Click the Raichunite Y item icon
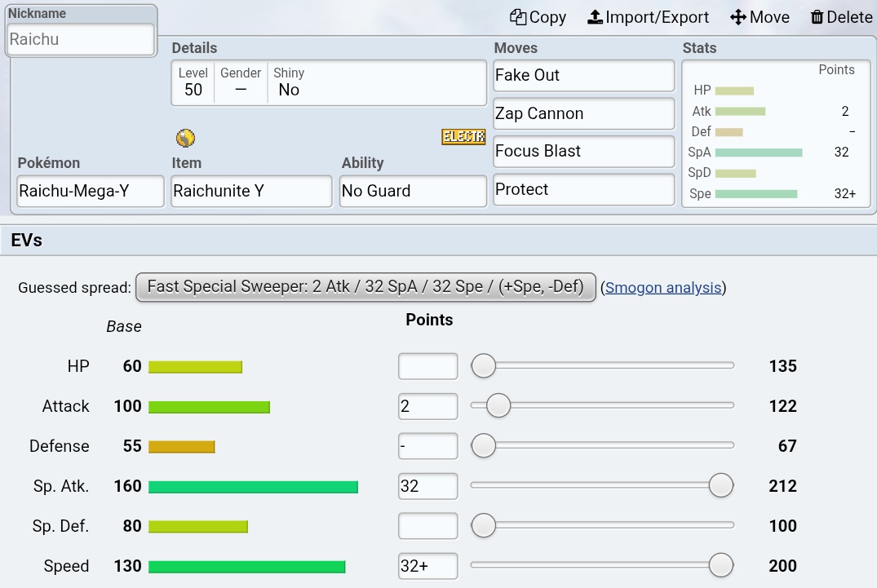This screenshot has width=877, height=588. [x=186, y=138]
